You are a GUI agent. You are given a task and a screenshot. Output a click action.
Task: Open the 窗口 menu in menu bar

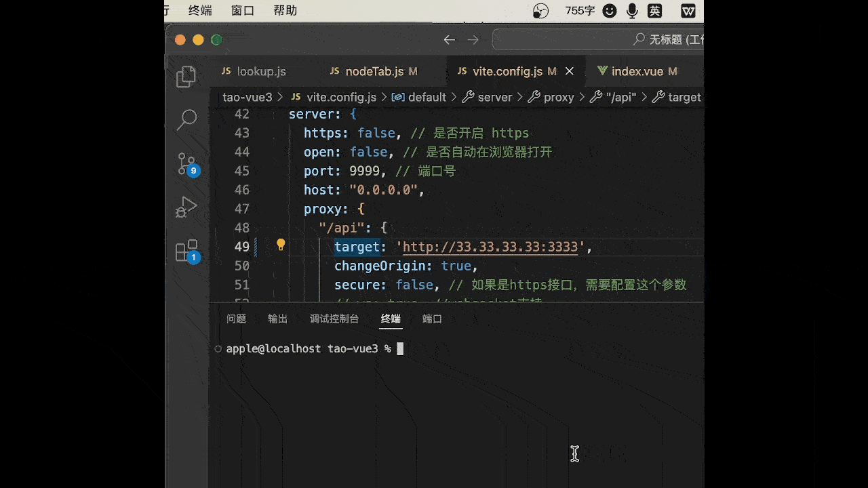(243, 10)
